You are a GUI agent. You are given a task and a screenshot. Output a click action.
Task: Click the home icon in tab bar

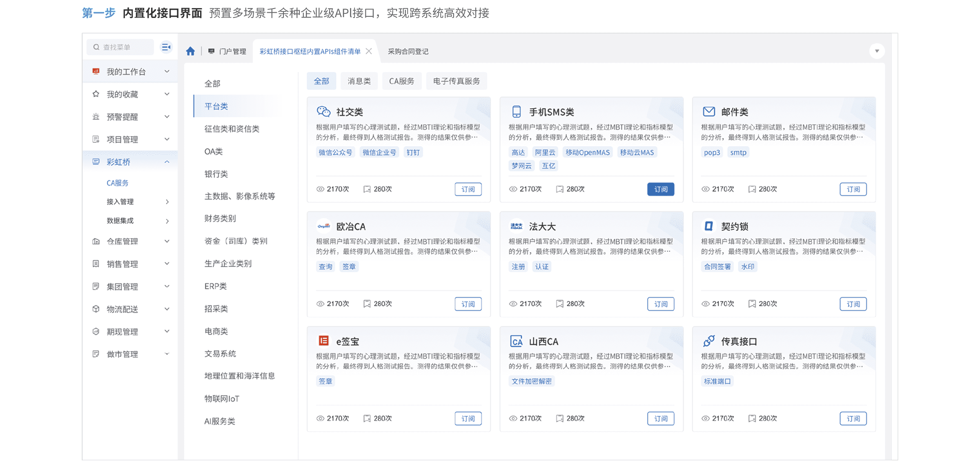click(x=190, y=51)
